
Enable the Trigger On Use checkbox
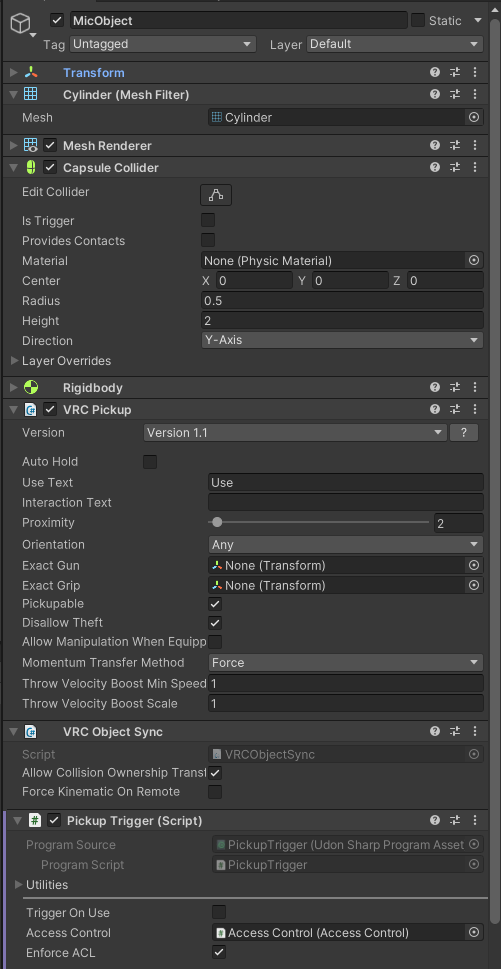[219, 912]
